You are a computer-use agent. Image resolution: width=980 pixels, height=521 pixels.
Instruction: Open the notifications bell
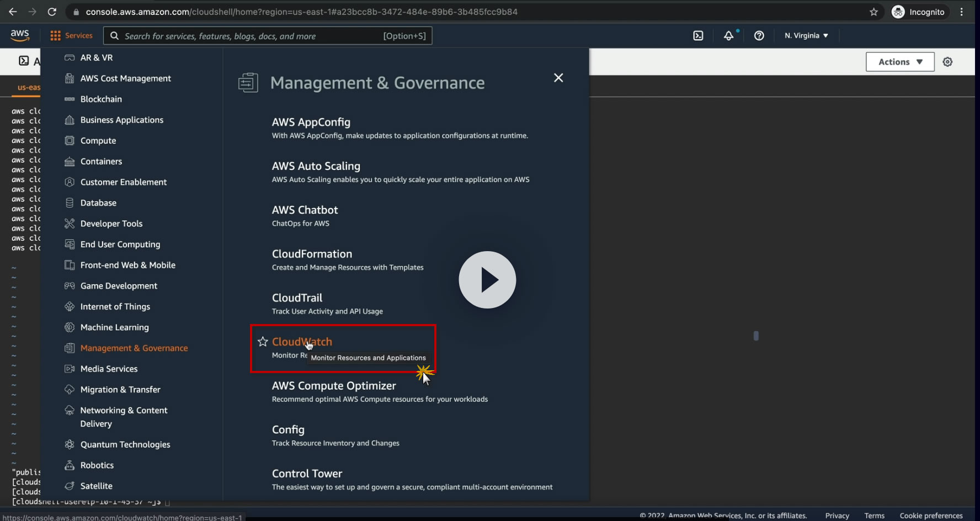pos(729,36)
